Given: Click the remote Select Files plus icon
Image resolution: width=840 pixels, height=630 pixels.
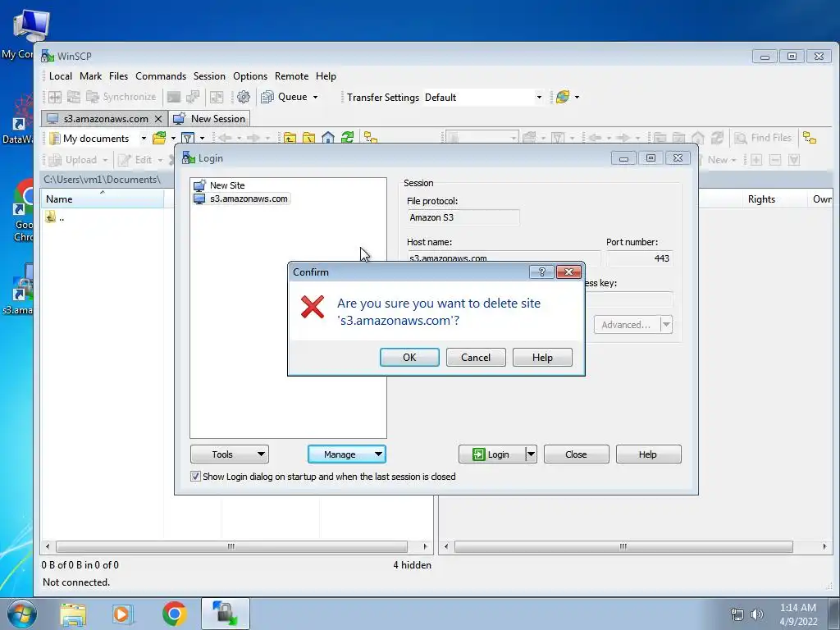Looking at the screenshot, I should click(756, 160).
